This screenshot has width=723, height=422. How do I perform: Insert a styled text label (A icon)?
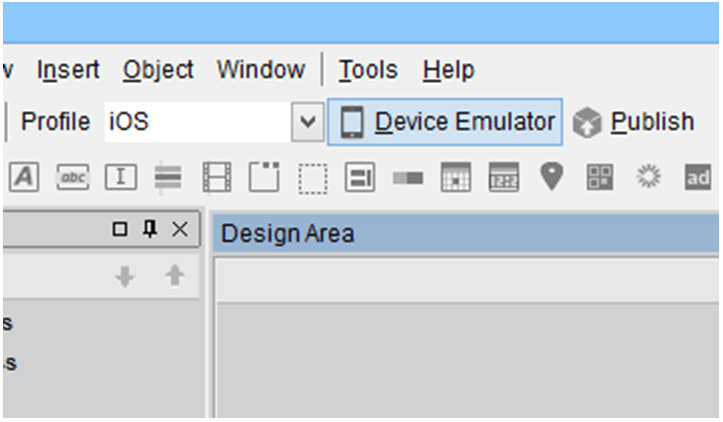point(24,177)
